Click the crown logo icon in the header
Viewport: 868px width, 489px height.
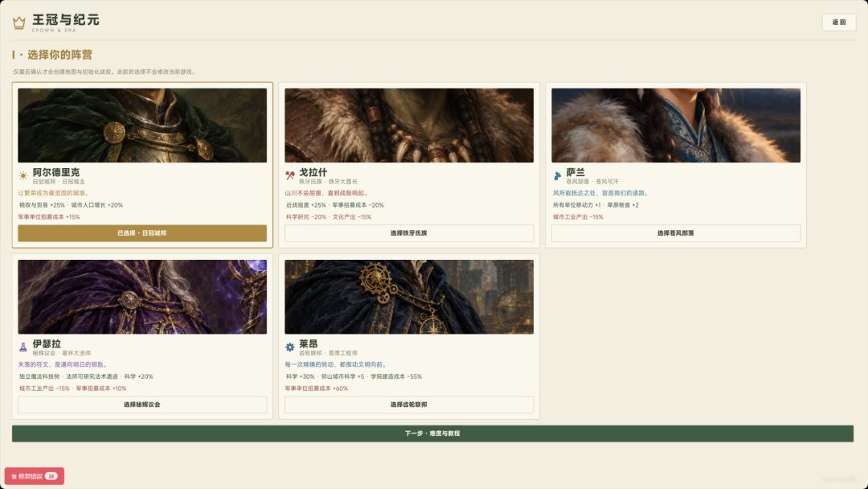click(x=19, y=23)
